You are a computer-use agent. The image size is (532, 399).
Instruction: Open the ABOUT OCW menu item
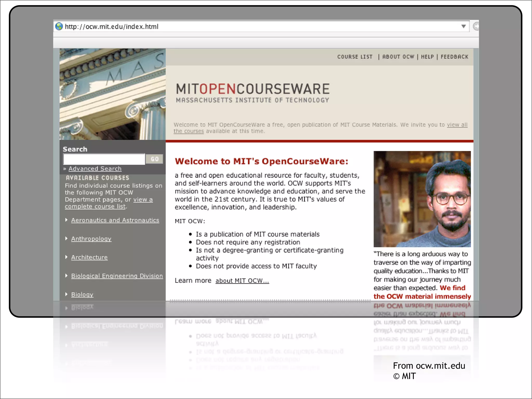pyautogui.click(x=398, y=57)
